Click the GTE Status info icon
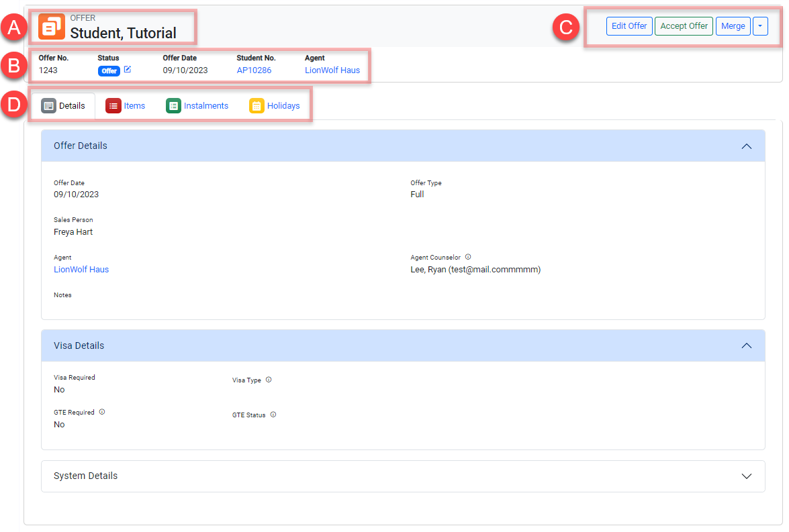The image size is (789, 532). [x=273, y=415]
